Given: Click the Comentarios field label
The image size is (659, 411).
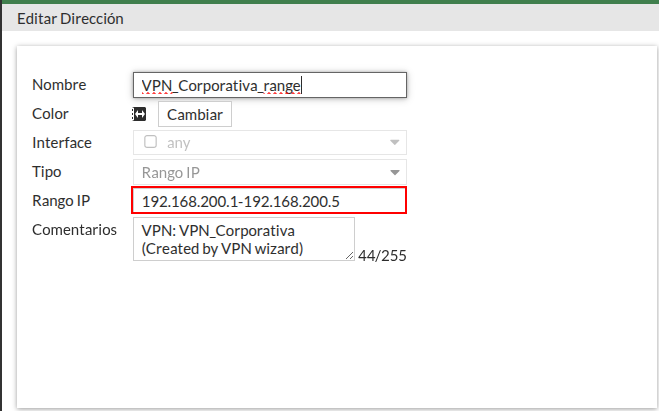Looking at the screenshot, I should [x=74, y=230].
